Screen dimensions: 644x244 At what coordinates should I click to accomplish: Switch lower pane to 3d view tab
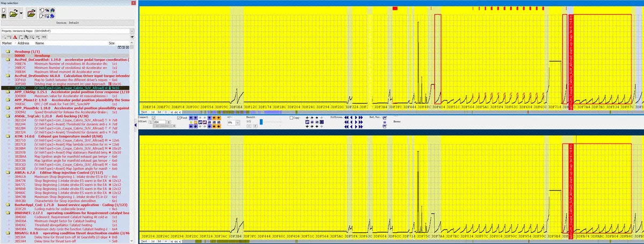point(159,241)
